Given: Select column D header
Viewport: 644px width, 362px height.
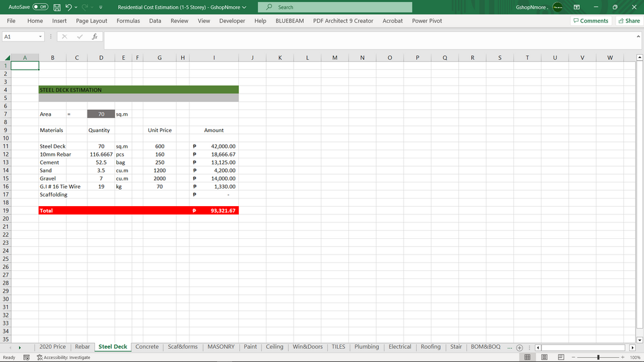Looking at the screenshot, I should [x=101, y=58].
